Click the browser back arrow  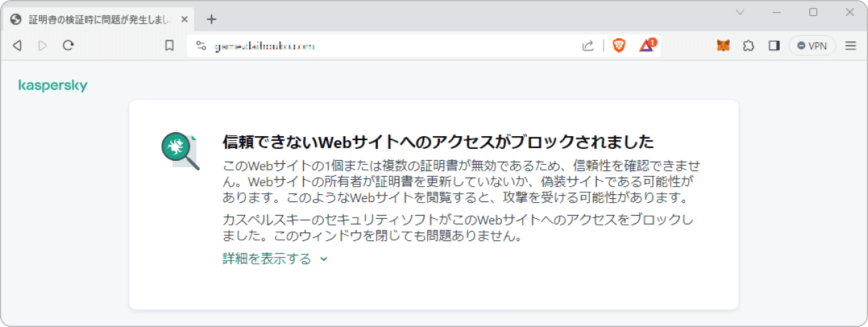(x=17, y=45)
